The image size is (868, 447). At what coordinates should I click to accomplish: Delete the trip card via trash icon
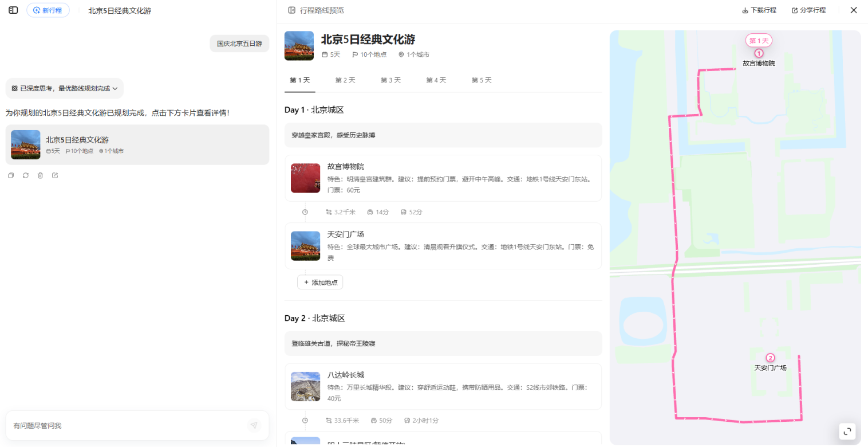point(40,175)
